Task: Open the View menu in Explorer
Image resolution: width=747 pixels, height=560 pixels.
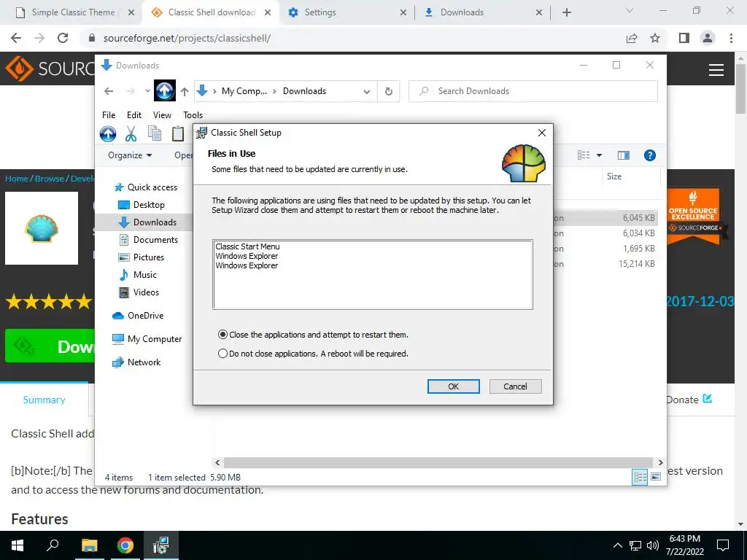Action: click(162, 114)
